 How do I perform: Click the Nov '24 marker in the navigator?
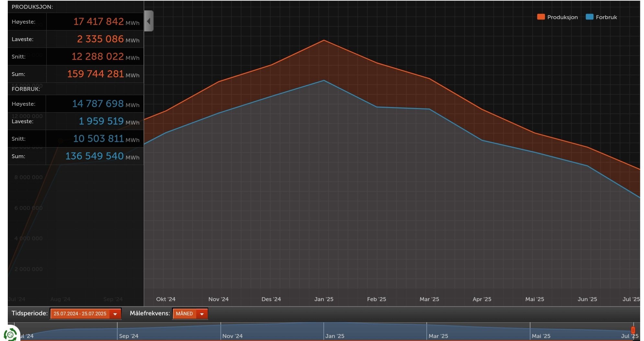(232, 336)
